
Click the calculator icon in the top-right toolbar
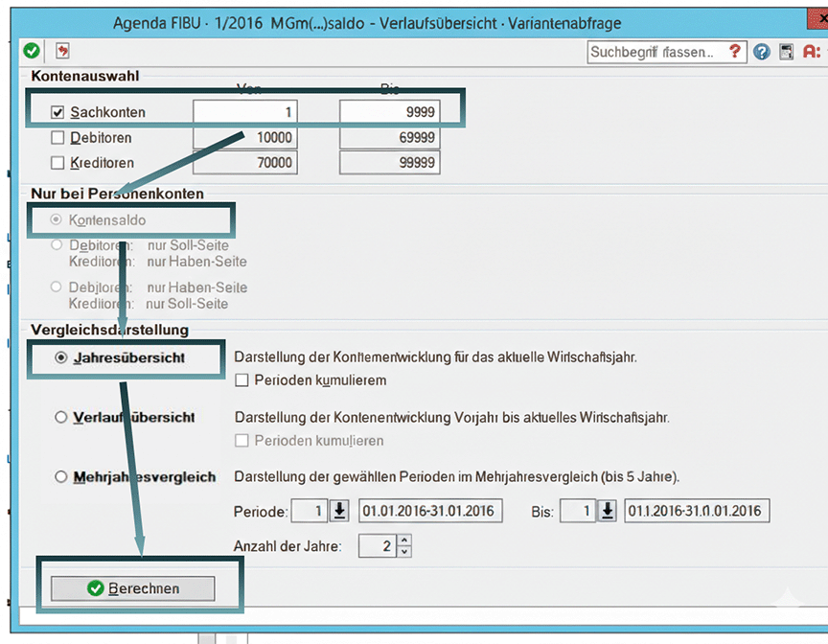click(786, 52)
